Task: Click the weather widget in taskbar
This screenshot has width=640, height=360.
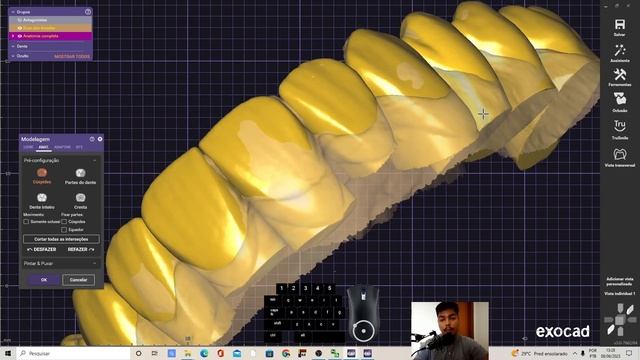Action: pyautogui.click(x=540, y=353)
